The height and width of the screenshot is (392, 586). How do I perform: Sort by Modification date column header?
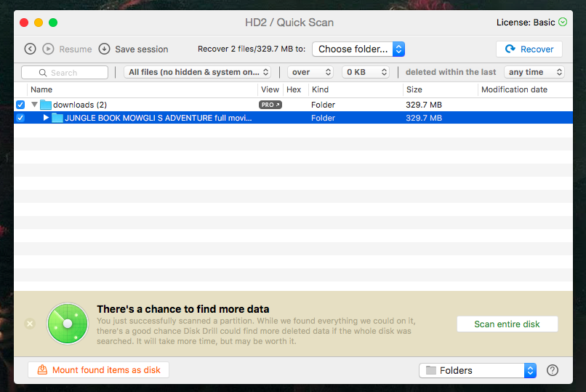click(514, 89)
